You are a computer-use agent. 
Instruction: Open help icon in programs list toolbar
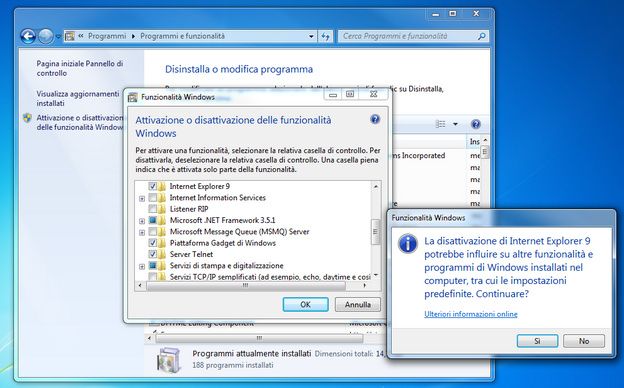(476, 124)
